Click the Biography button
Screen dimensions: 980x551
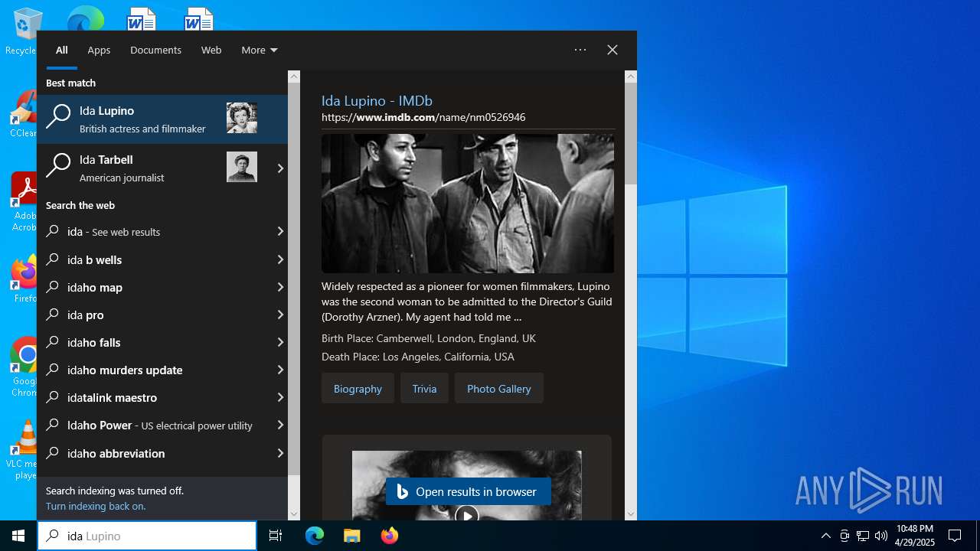(x=358, y=388)
